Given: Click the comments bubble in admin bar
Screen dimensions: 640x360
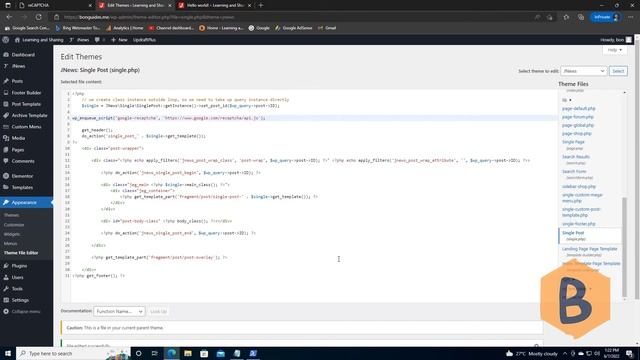Looking at the screenshot, I should click(x=100, y=40).
